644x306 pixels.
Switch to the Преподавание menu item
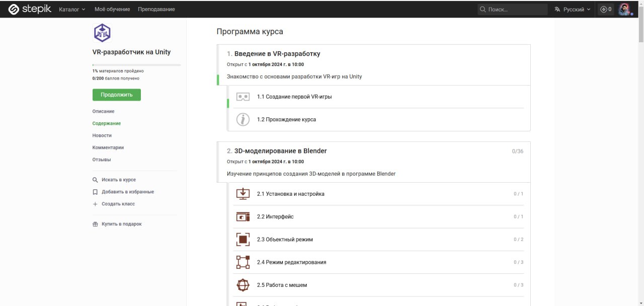point(156,9)
